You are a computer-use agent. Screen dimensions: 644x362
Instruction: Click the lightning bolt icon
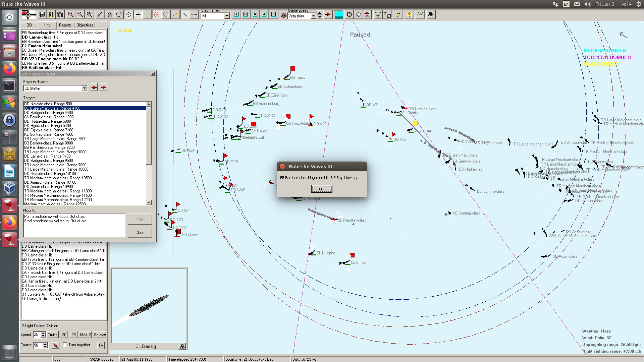pos(398,14)
